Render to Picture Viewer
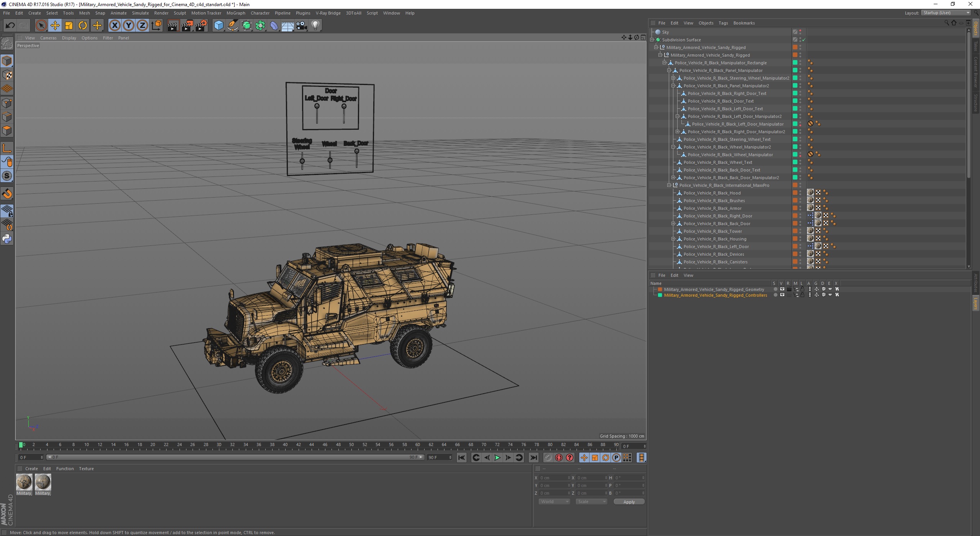The width and height of the screenshot is (980, 536). click(187, 26)
